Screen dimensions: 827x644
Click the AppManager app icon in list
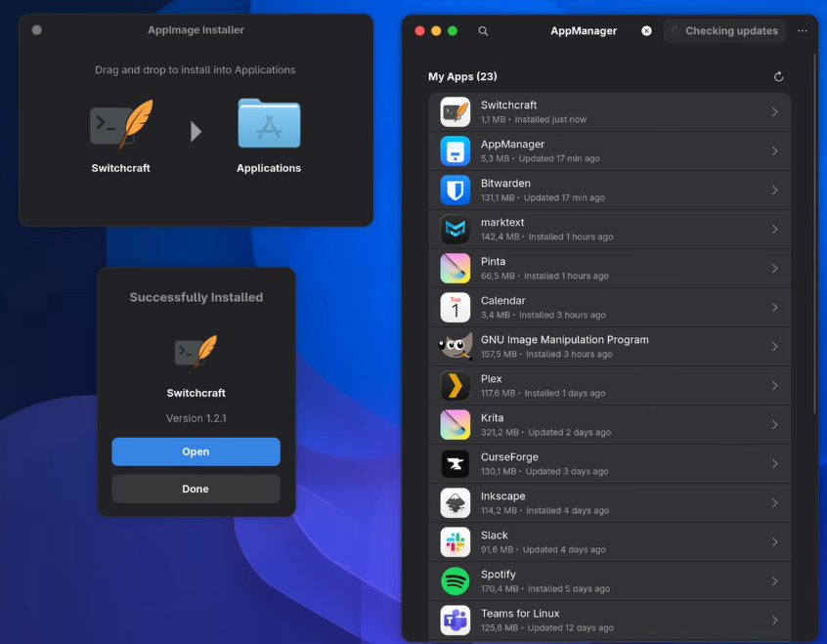(x=456, y=150)
